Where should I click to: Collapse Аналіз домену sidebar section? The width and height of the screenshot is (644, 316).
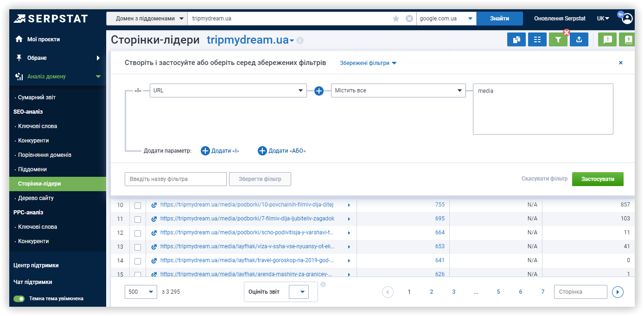pyautogui.click(x=98, y=77)
